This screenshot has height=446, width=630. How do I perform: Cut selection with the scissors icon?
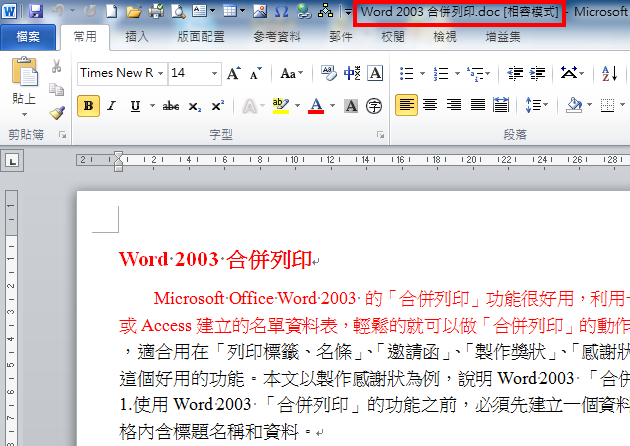[56, 66]
